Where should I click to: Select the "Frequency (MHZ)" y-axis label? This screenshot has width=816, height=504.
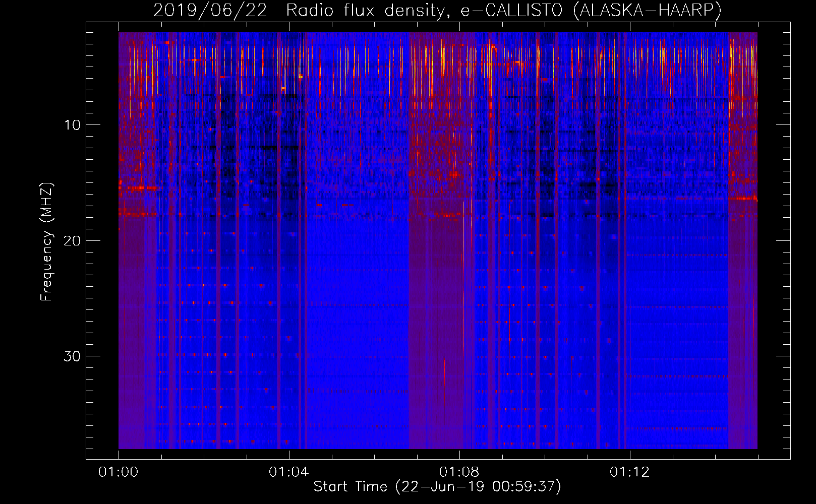pos(46,242)
